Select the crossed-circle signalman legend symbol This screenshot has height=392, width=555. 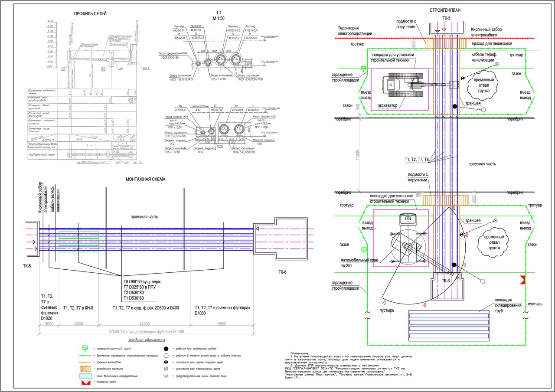click(x=166, y=369)
